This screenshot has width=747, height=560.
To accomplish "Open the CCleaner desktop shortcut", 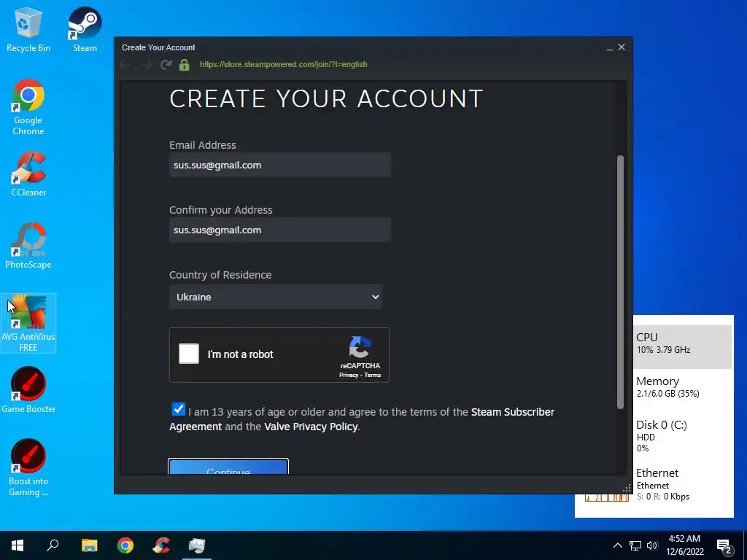I will [x=28, y=174].
